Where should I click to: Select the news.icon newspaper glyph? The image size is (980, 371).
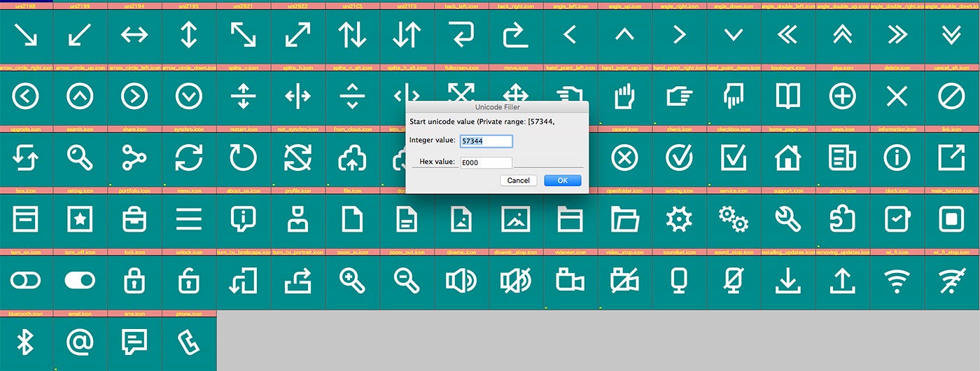click(x=842, y=158)
